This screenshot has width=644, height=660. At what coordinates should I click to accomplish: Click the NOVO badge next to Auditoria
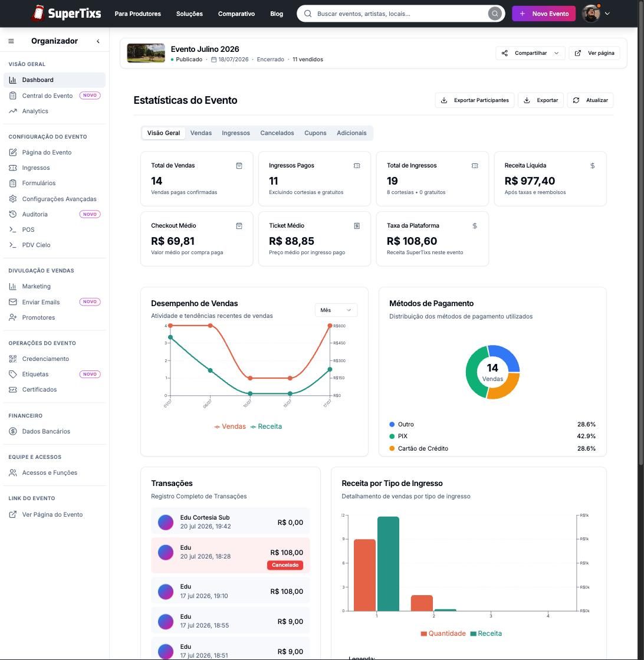pyautogui.click(x=90, y=214)
